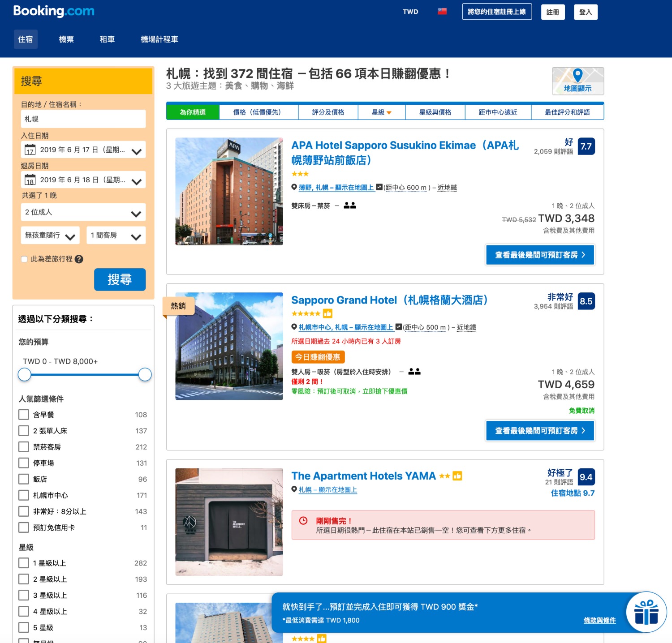Click the 搜尋 search button
This screenshot has height=643, width=672.
(120, 279)
